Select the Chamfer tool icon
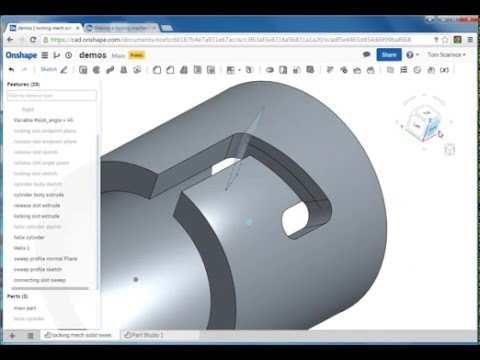This screenshot has height=360, width=480. [x=170, y=70]
